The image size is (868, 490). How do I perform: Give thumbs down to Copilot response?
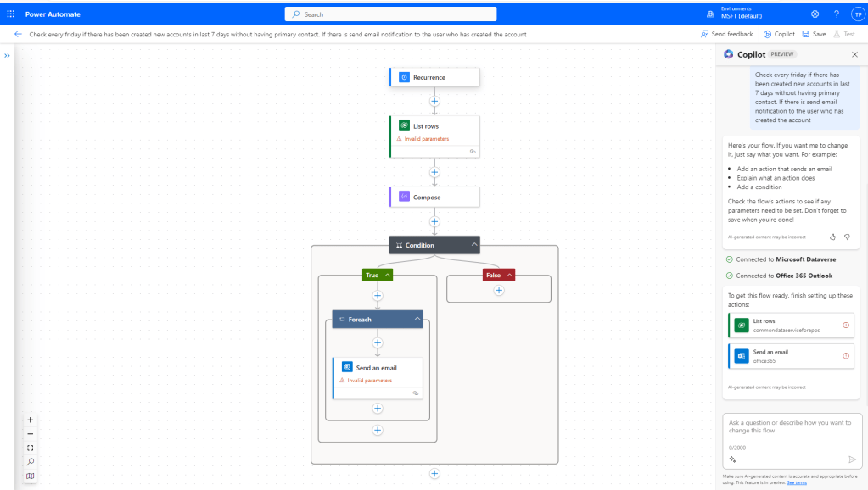pyautogui.click(x=846, y=237)
